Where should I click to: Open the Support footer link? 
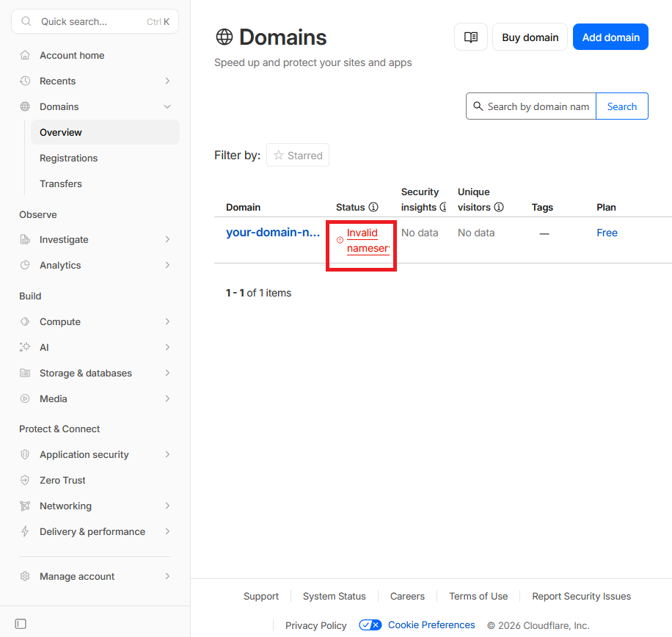click(x=261, y=597)
